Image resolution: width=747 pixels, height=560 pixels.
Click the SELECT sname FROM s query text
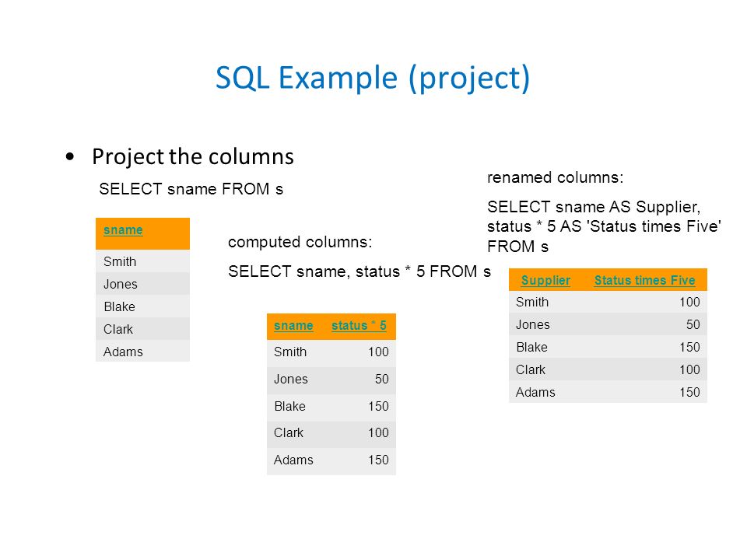191,189
